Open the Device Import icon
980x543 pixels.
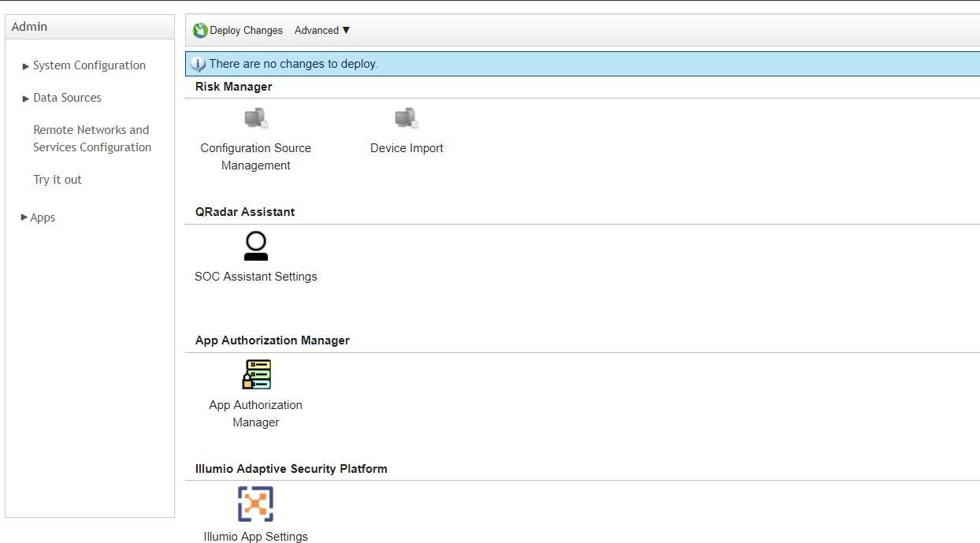point(406,119)
